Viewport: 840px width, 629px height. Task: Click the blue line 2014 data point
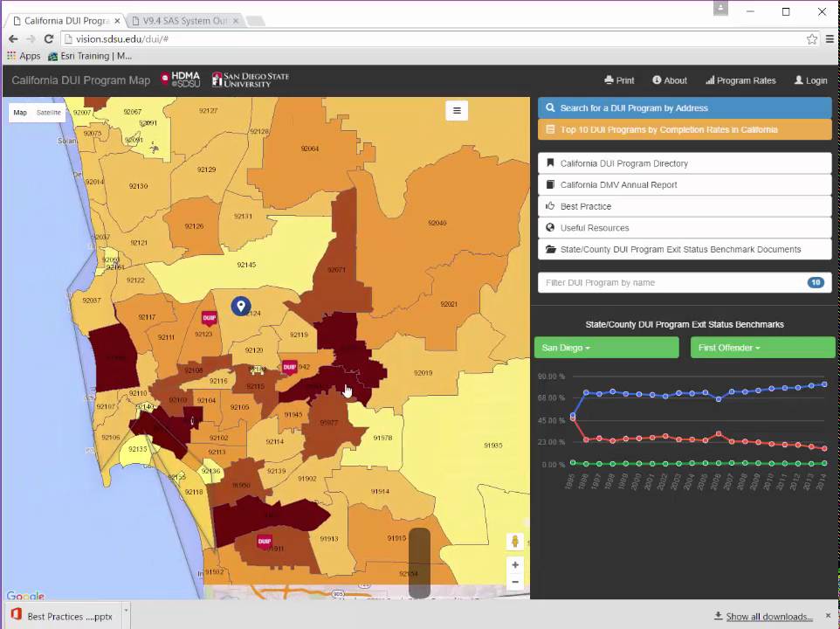pos(824,384)
